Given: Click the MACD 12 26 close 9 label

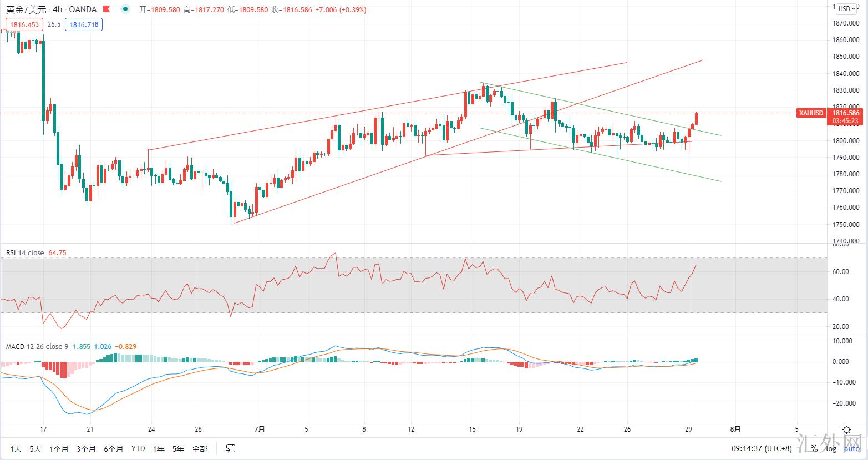Looking at the screenshot, I should click(x=37, y=347).
